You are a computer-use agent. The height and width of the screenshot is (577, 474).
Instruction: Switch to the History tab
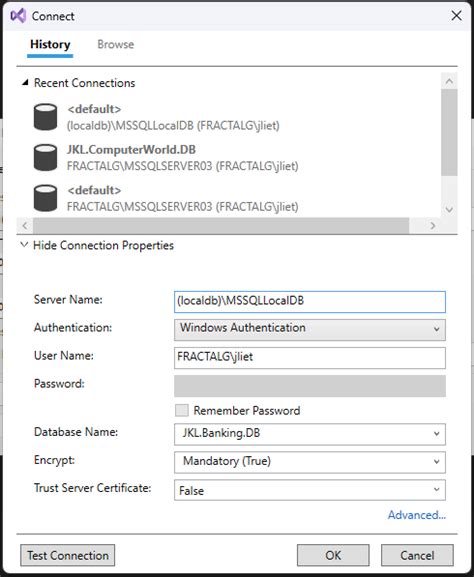click(x=50, y=45)
